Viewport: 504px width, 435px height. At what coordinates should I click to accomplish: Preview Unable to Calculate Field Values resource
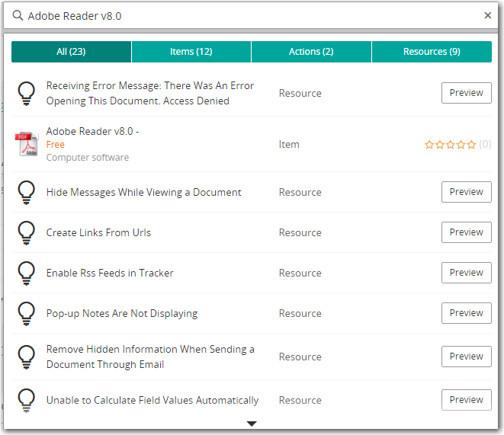467,400
